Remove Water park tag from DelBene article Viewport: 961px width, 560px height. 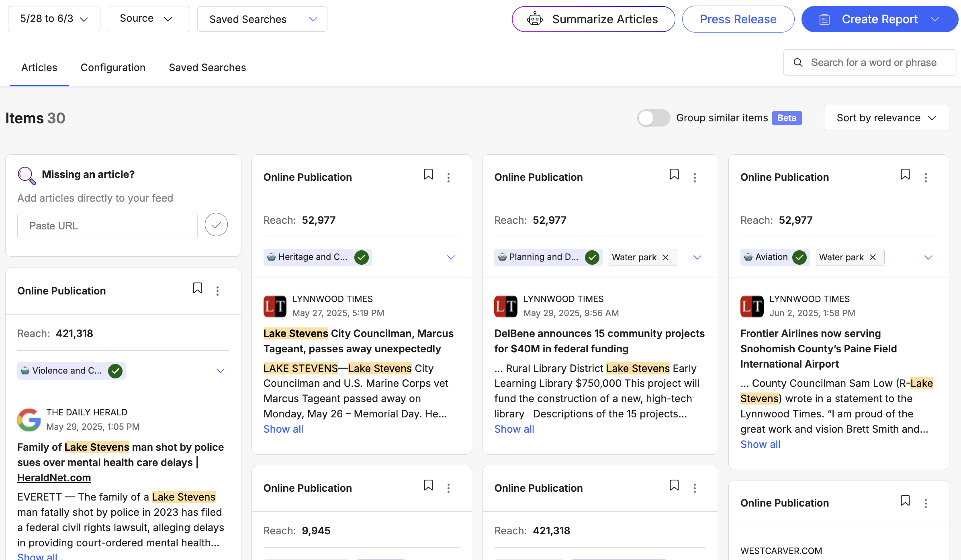(x=666, y=257)
